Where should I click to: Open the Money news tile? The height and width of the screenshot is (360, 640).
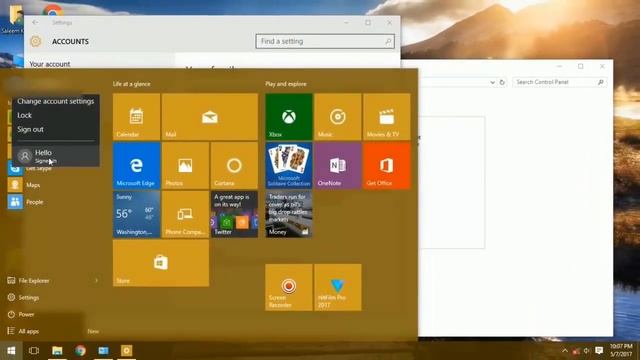(289, 214)
